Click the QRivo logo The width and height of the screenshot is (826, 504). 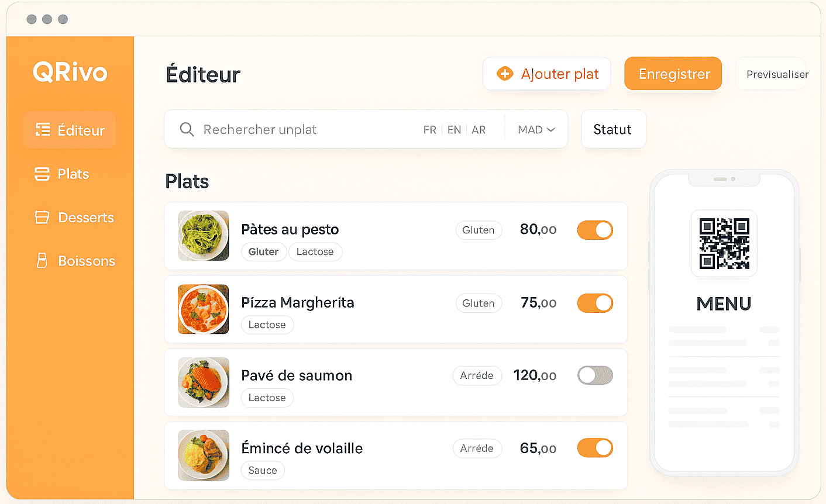pyautogui.click(x=70, y=73)
